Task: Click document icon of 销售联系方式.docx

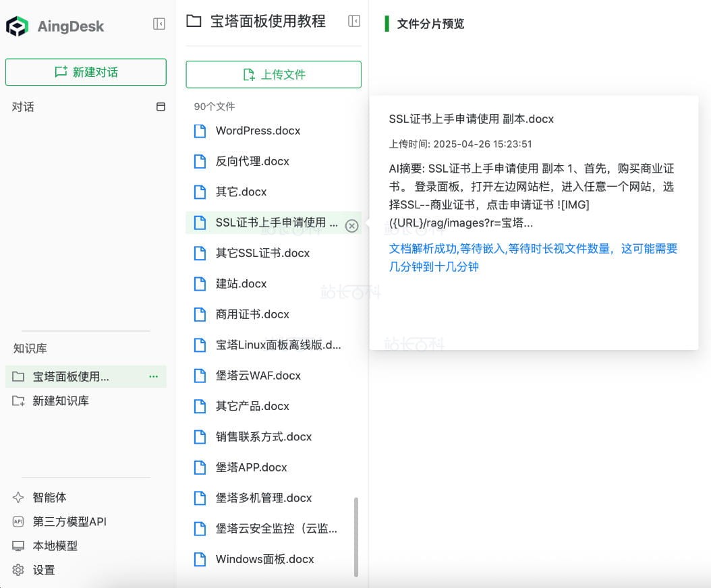Action: [200, 437]
